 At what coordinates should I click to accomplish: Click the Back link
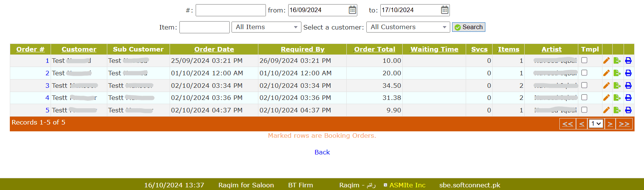click(x=322, y=152)
